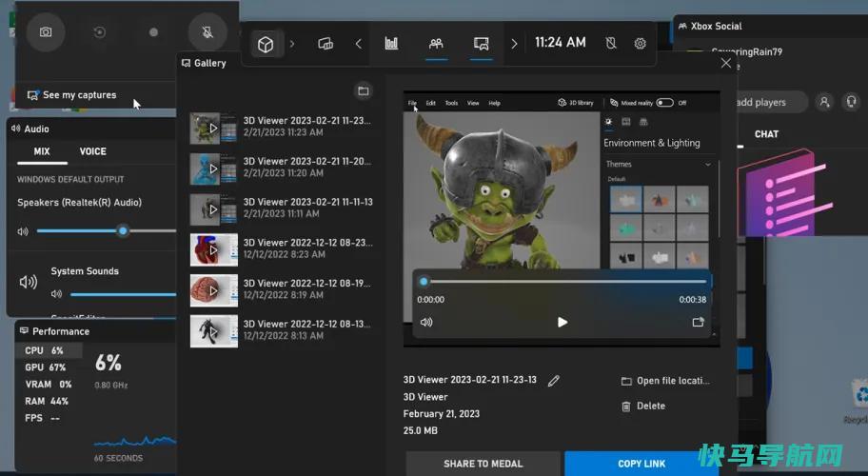Select the RAM performance metric

pos(49,402)
